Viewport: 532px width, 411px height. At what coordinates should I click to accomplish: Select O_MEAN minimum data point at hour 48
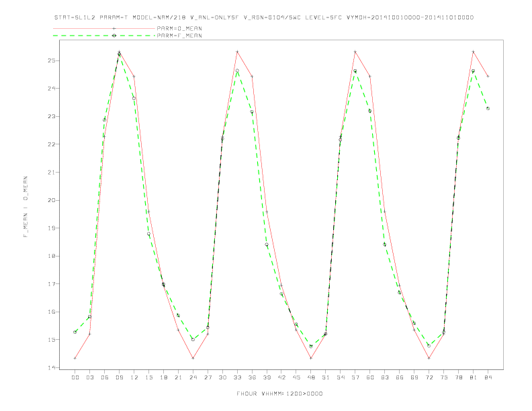[x=311, y=358]
